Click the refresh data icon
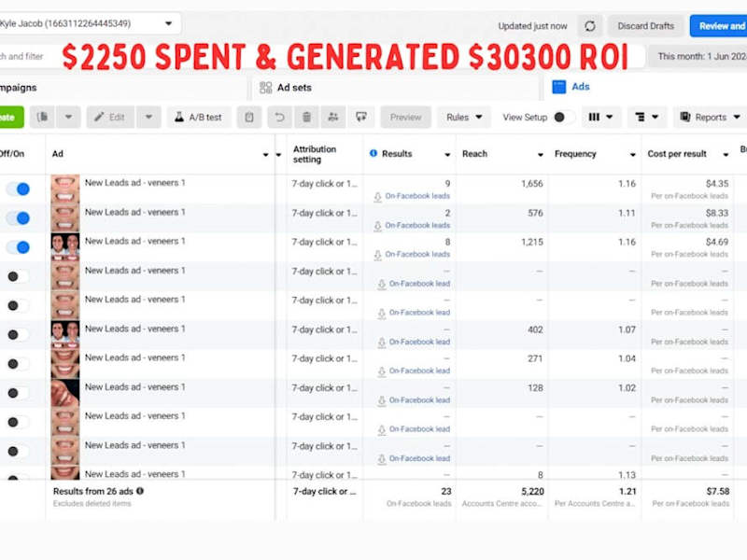This screenshot has height=560, width=747. (590, 26)
